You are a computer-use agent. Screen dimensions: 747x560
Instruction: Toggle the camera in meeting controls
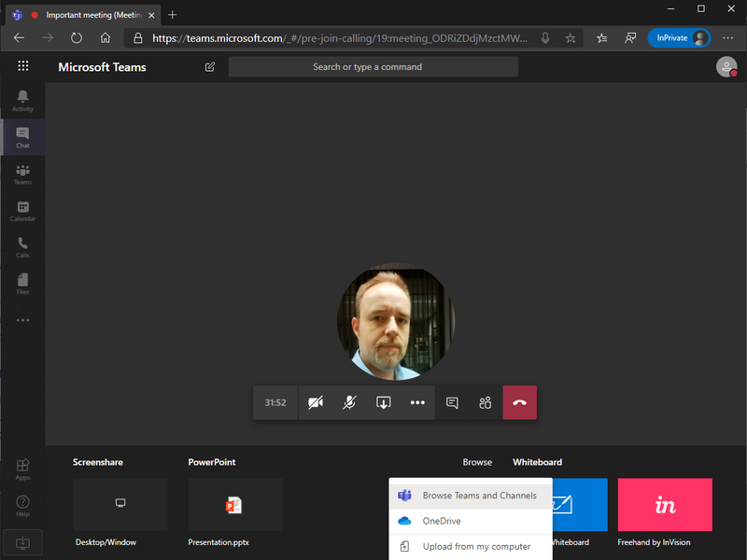coord(316,403)
